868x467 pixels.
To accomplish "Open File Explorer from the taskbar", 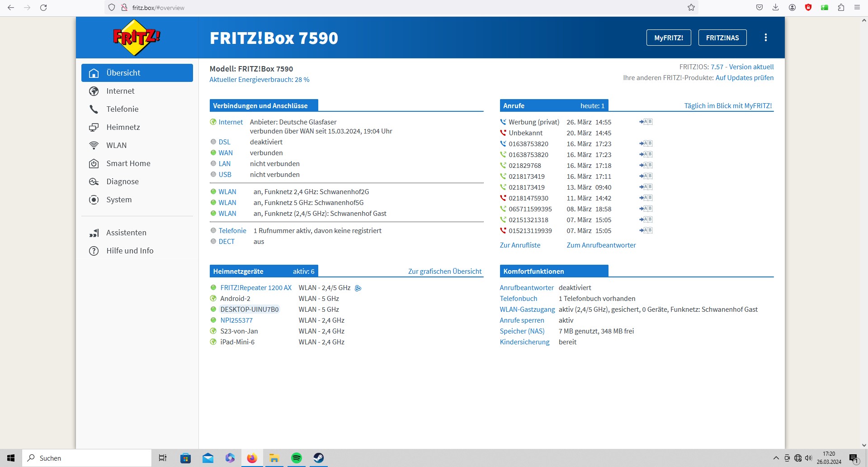I will pos(274,458).
